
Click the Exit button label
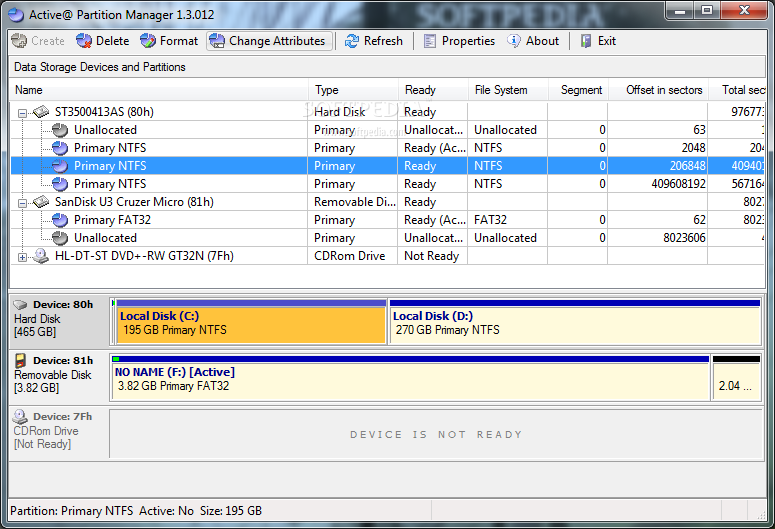coord(606,41)
